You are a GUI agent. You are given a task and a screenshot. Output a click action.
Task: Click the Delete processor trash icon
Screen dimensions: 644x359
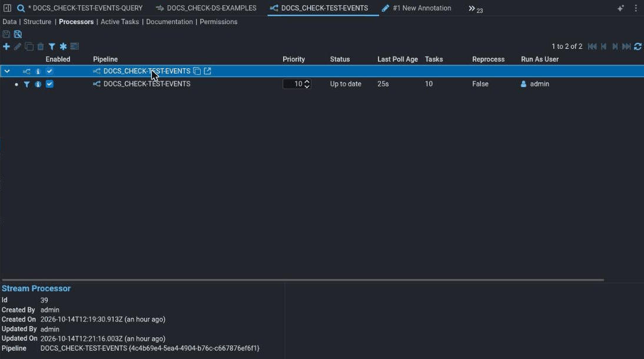click(x=40, y=46)
